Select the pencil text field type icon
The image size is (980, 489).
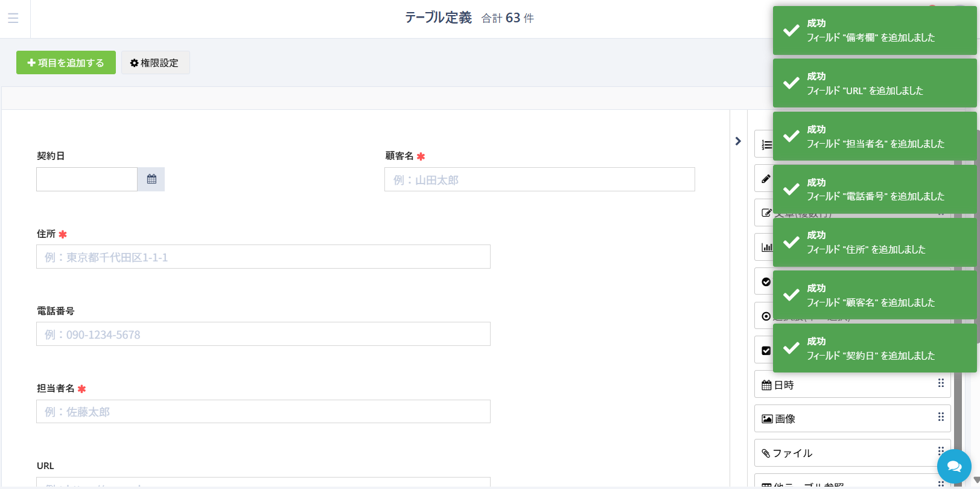(x=766, y=179)
